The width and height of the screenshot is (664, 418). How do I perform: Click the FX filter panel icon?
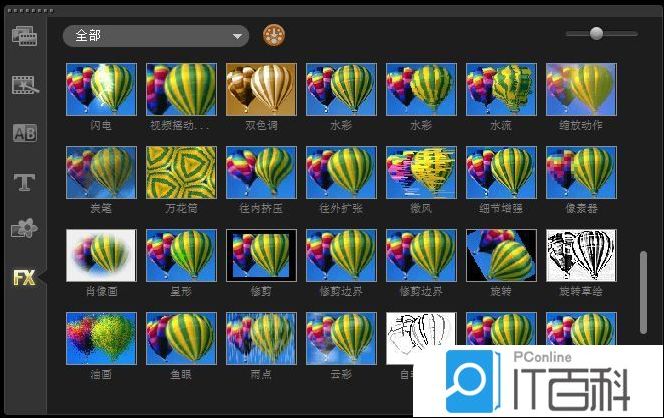coord(24,277)
